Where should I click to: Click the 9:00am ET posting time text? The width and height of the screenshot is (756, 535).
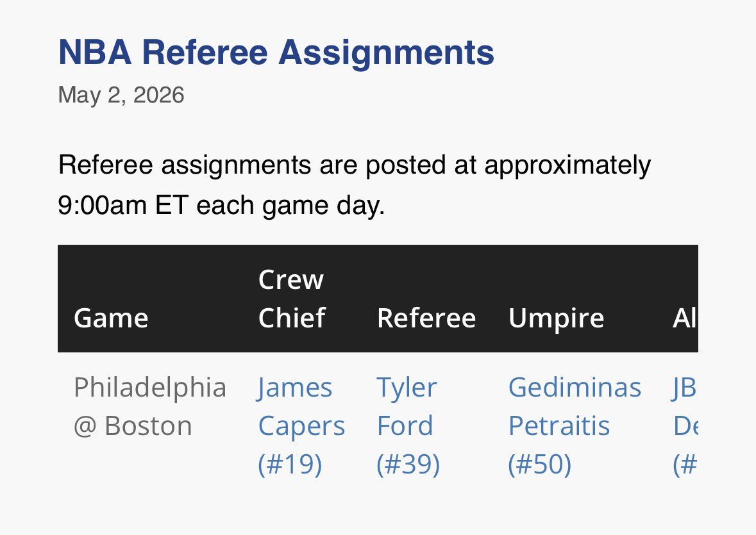(x=122, y=206)
